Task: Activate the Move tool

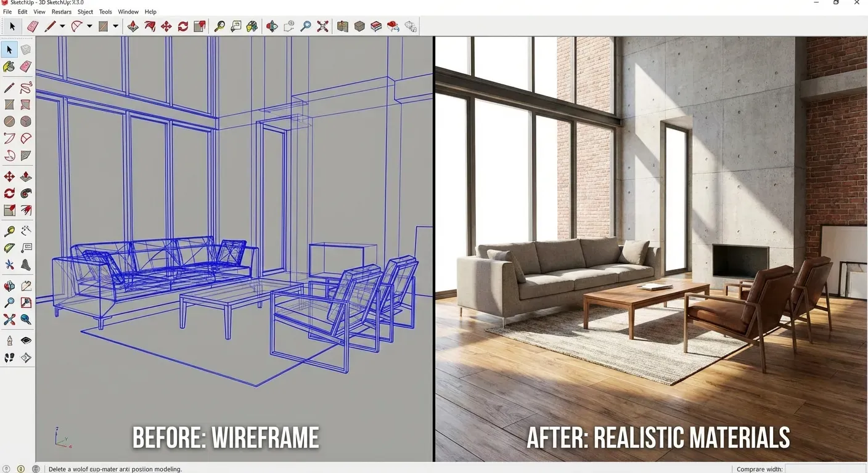Action: (x=9, y=176)
